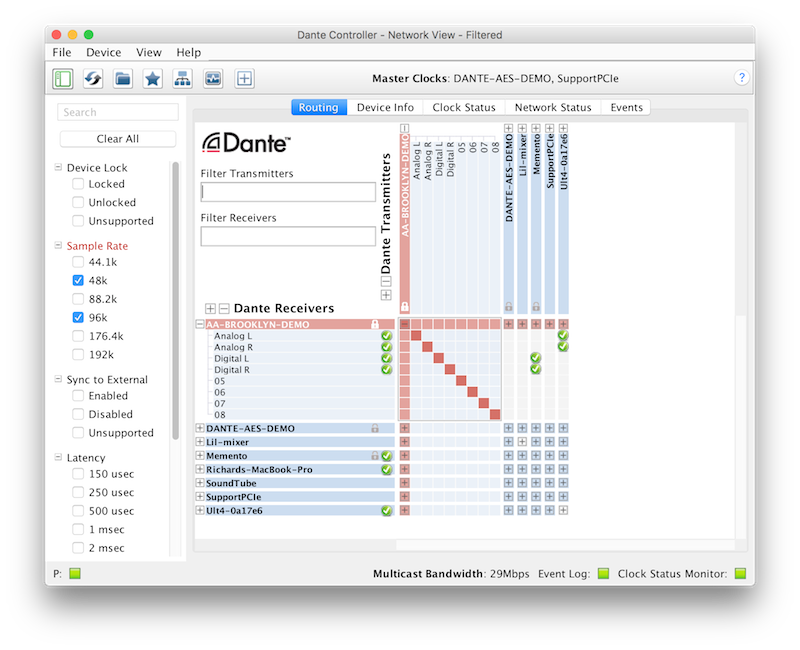This screenshot has height=650, width=800.
Task: Expand the SupportPCIe transmitter column
Action: click(549, 128)
